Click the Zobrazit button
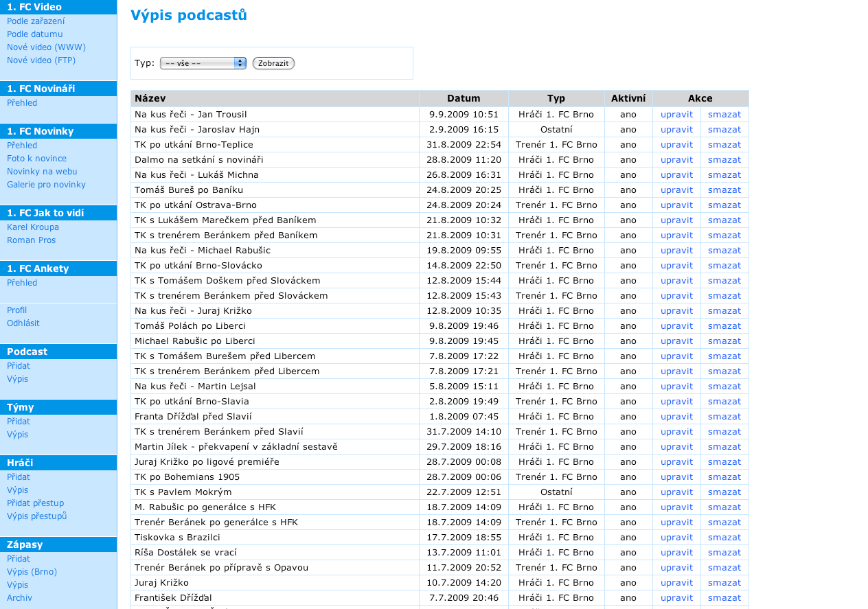The height and width of the screenshot is (609, 868). click(x=273, y=63)
